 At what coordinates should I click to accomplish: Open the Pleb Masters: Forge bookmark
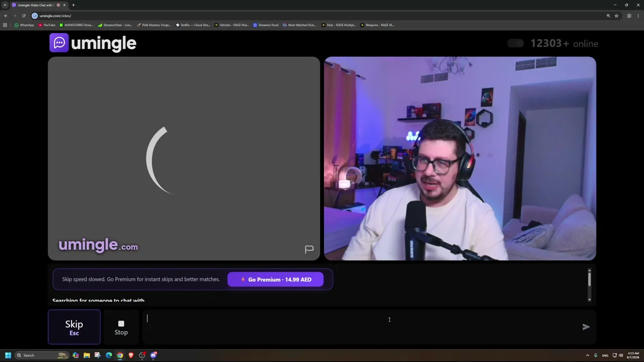[x=154, y=25]
